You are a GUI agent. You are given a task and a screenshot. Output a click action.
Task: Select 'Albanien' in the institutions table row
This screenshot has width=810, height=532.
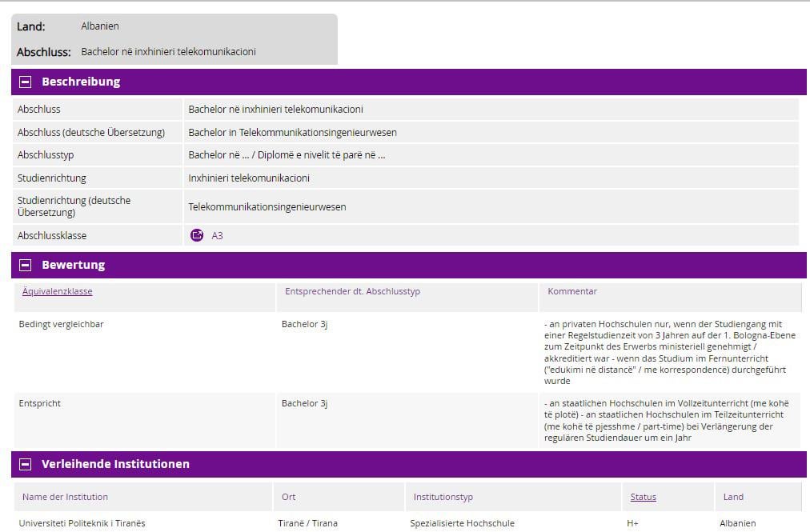coord(738,523)
